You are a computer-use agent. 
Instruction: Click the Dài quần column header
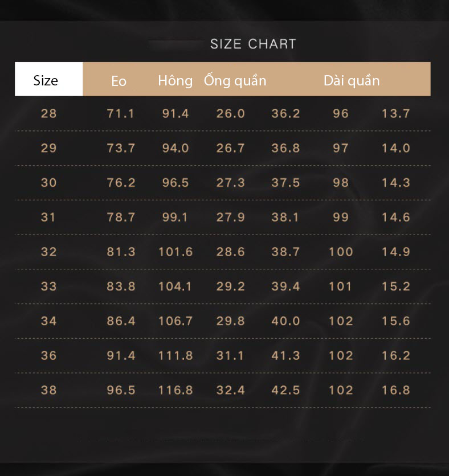click(x=352, y=81)
